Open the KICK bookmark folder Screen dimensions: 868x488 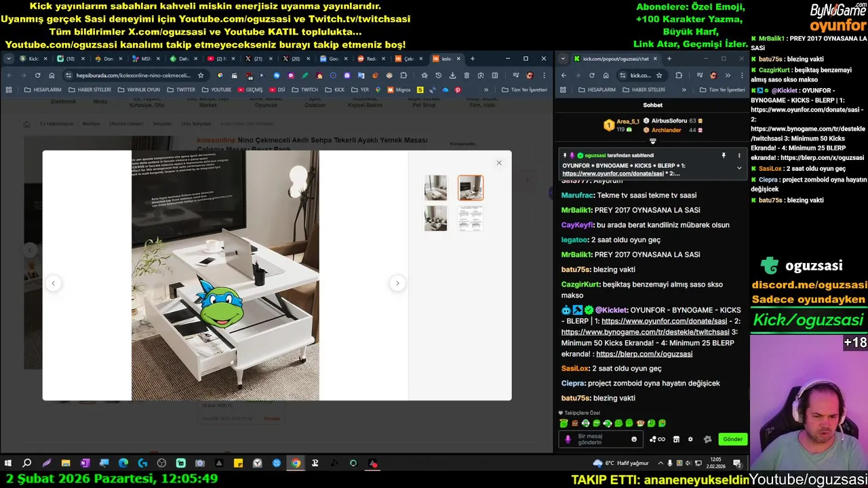click(334, 89)
